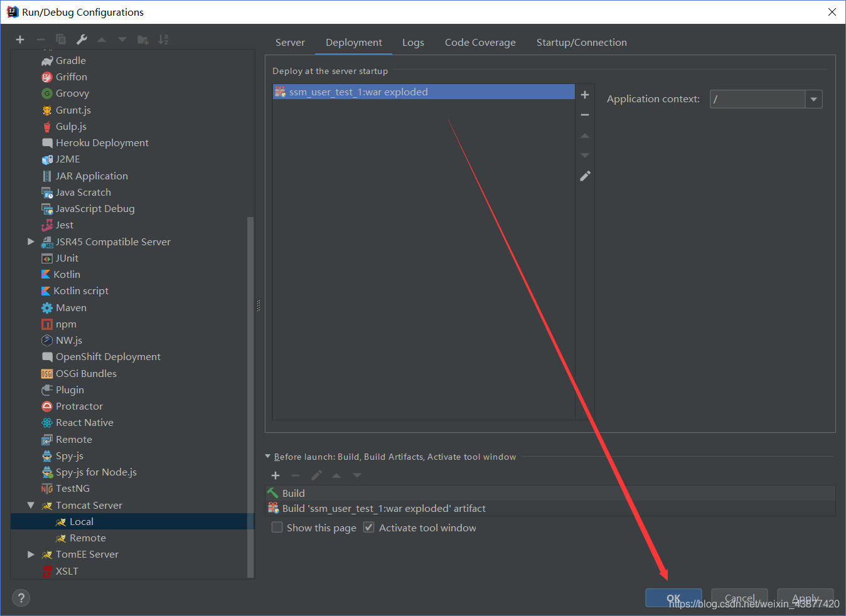Collapse Tomcat Server tree node
This screenshot has width=846, height=616.
pos(31,505)
